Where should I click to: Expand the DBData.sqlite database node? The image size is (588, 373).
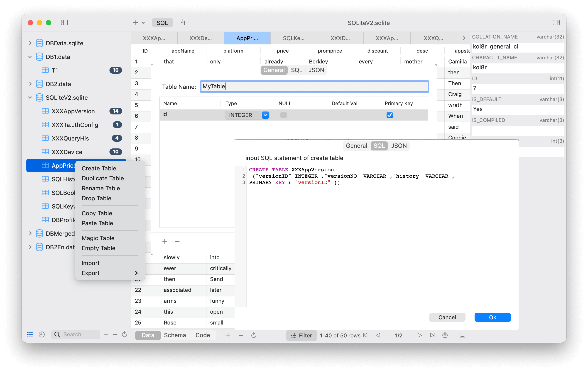coord(30,43)
